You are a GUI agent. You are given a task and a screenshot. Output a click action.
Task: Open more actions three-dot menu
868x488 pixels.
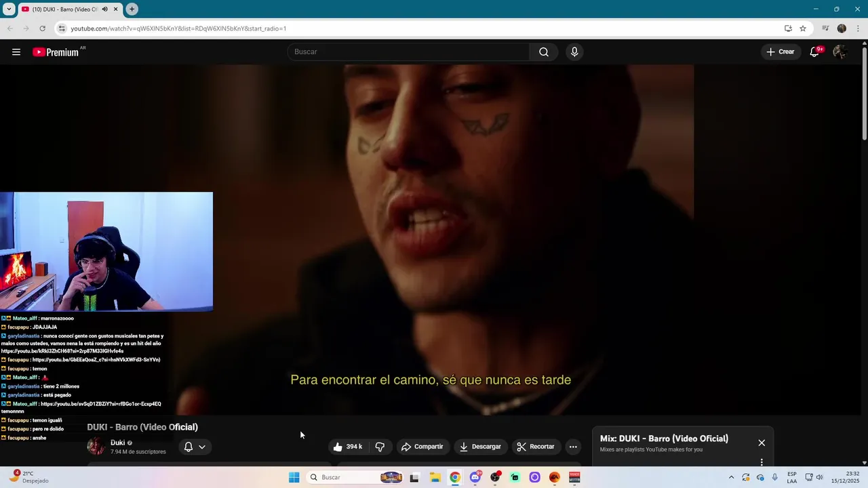click(573, 447)
